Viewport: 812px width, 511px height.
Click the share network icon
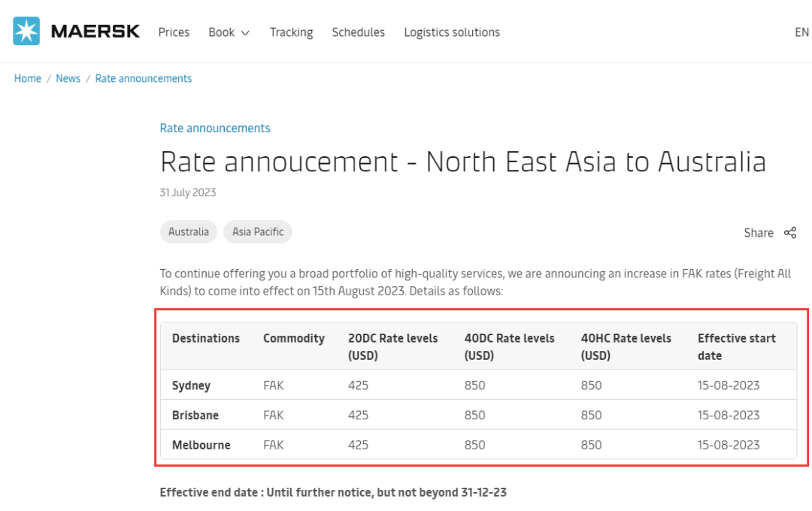[790, 233]
